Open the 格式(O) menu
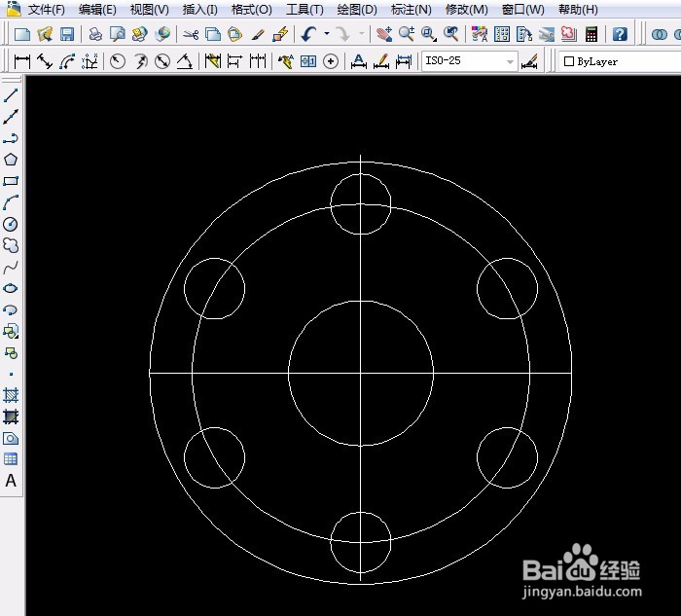Image resolution: width=681 pixels, height=616 pixels. click(251, 9)
